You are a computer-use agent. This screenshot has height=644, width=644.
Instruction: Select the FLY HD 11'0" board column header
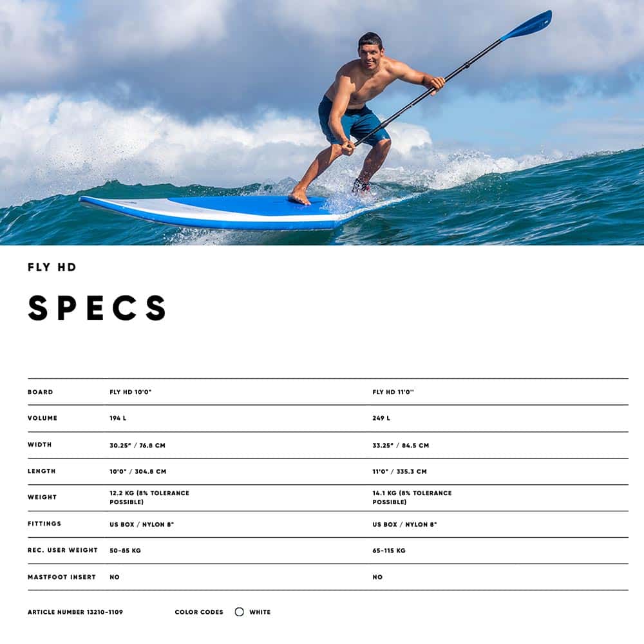point(393,392)
